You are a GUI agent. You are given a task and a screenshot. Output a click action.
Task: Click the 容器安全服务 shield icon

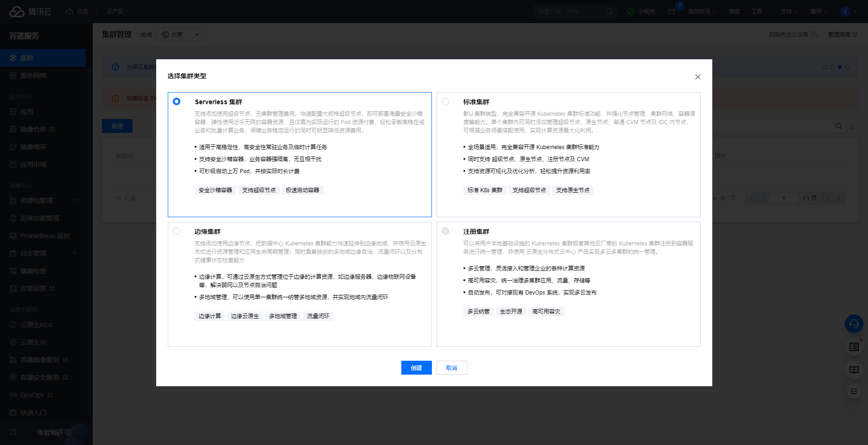pyautogui.click(x=13, y=377)
